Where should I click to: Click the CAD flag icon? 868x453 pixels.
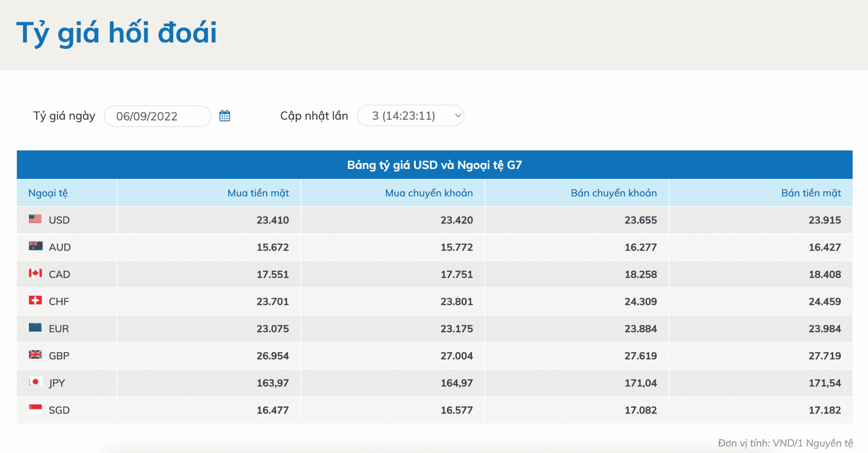[x=35, y=273]
